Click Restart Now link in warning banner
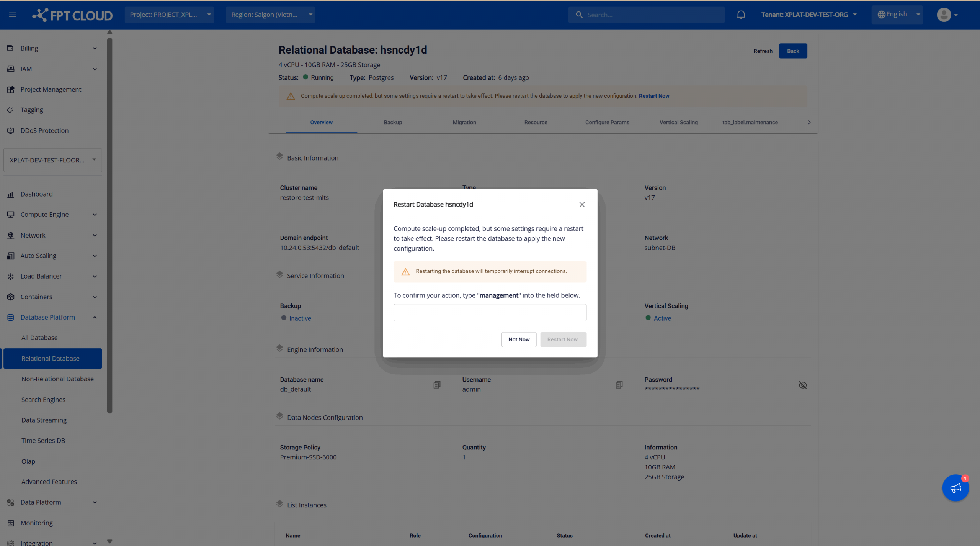The height and width of the screenshot is (546, 980). coord(654,96)
